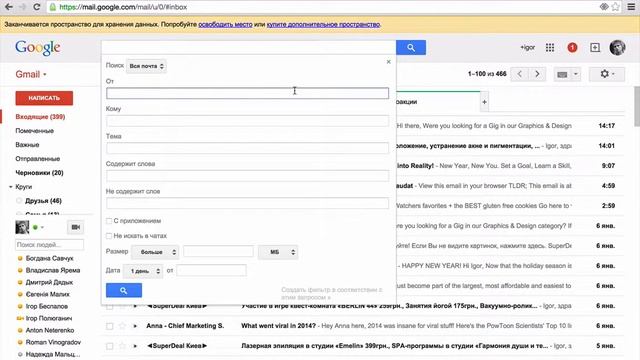Open the 'МБ' size unit dropdown
The width and height of the screenshot is (640, 360).
278,252
